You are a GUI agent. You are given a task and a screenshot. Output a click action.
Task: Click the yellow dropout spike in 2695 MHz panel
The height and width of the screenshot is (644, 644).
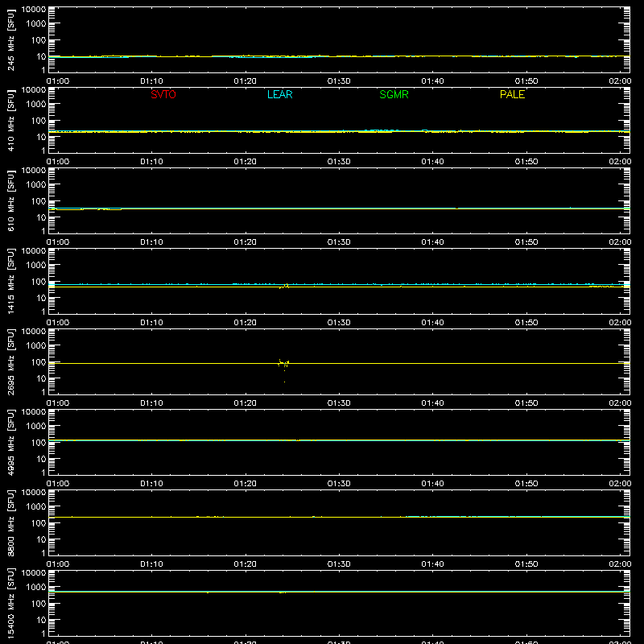click(x=284, y=369)
